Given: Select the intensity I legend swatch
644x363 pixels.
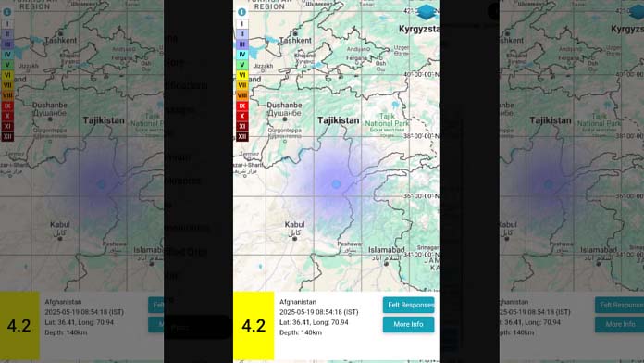Looking at the screenshot, I should tap(241, 24).
